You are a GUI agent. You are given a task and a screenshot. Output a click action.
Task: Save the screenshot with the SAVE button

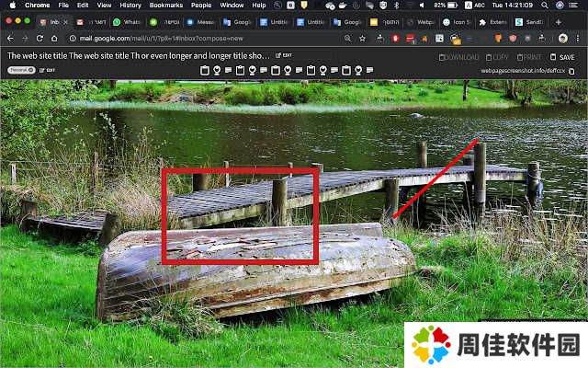(x=562, y=57)
